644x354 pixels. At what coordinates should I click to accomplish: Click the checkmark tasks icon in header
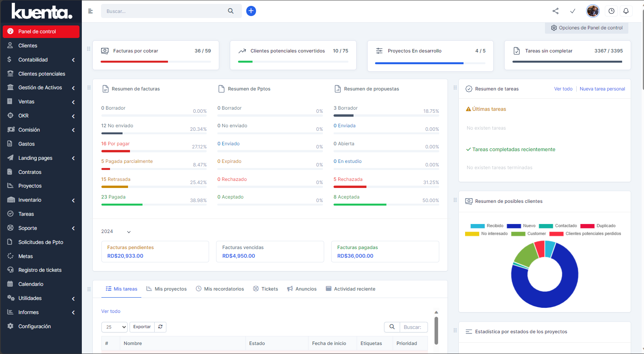[x=572, y=11]
